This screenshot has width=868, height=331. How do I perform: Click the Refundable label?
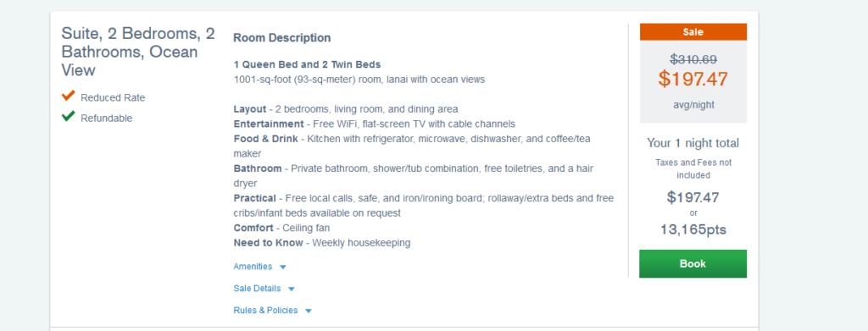click(106, 119)
